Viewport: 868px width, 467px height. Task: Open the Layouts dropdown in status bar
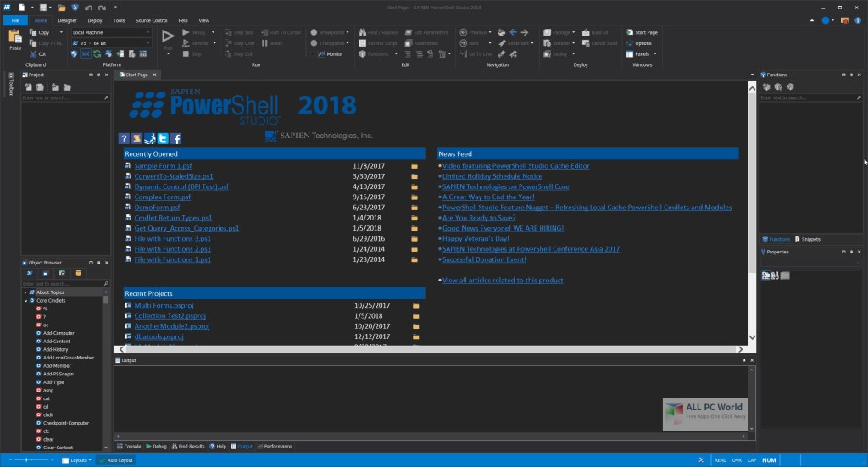click(x=76, y=460)
